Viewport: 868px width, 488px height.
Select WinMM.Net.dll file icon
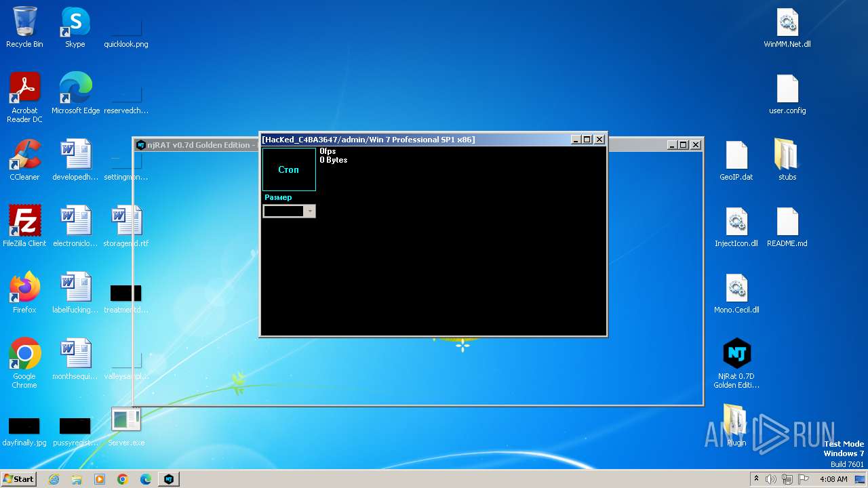pyautogui.click(x=787, y=28)
